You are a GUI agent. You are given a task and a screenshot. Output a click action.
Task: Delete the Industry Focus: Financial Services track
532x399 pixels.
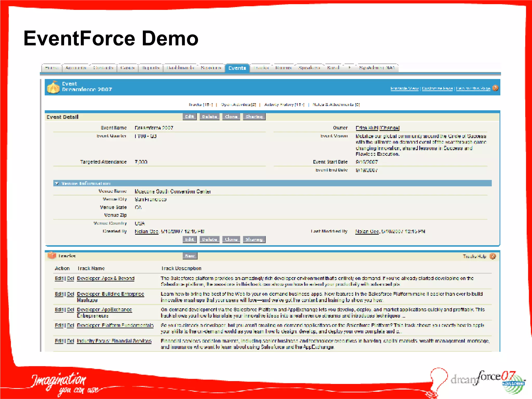click(70, 341)
